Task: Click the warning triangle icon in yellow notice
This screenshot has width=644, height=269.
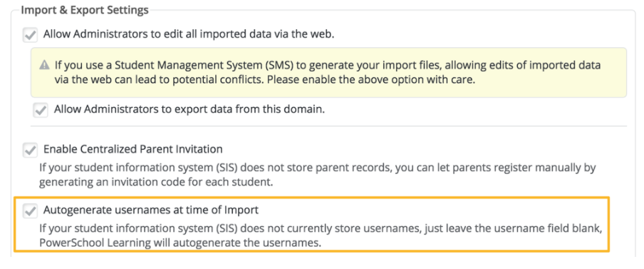Action: click(44, 66)
